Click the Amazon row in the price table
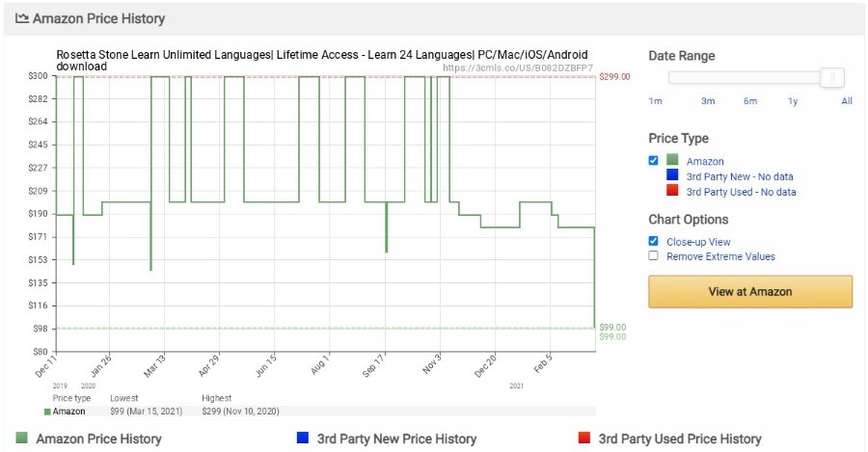The width and height of the screenshot is (868, 452). [x=320, y=412]
